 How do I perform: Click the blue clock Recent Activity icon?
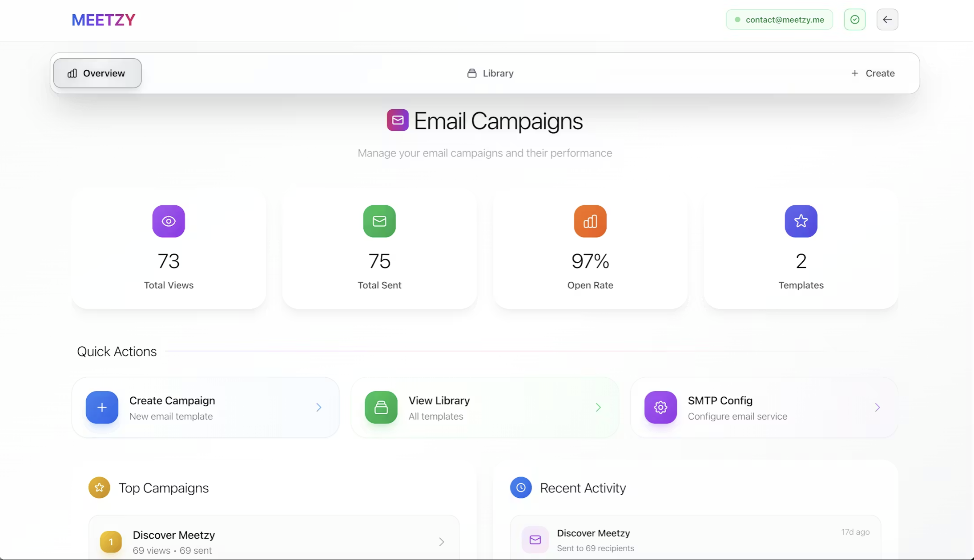pyautogui.click(x=521, y=488)
